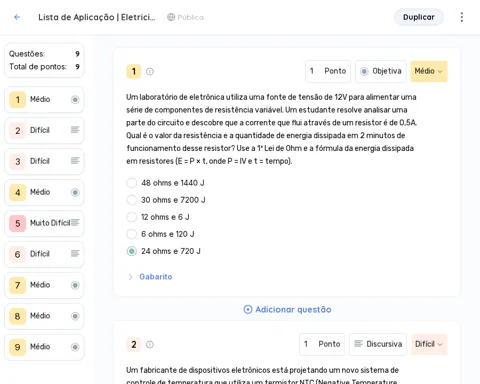Edit the points field of question 2

click(322, 344)
